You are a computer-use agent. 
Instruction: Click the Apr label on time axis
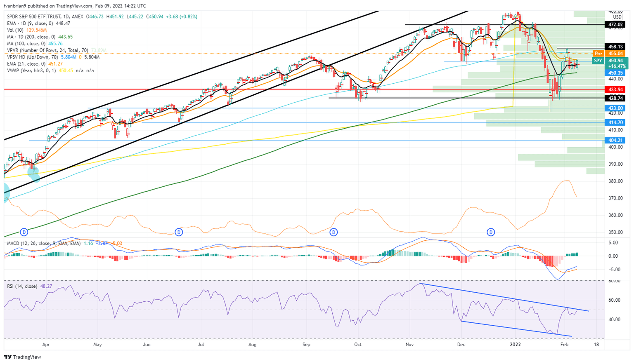pos(46,344)
